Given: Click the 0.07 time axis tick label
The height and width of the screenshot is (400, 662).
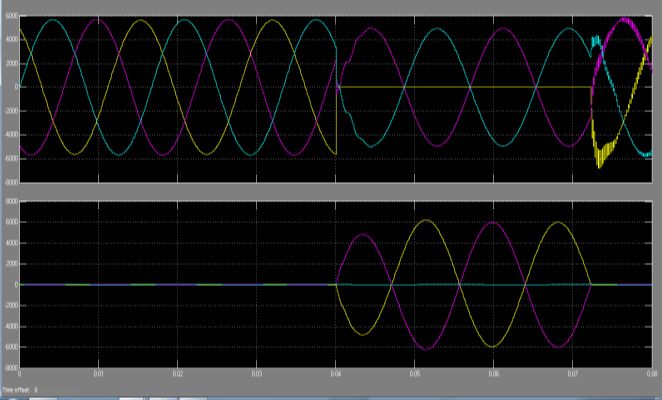Looking at the screenshot, I should (572, 374).
